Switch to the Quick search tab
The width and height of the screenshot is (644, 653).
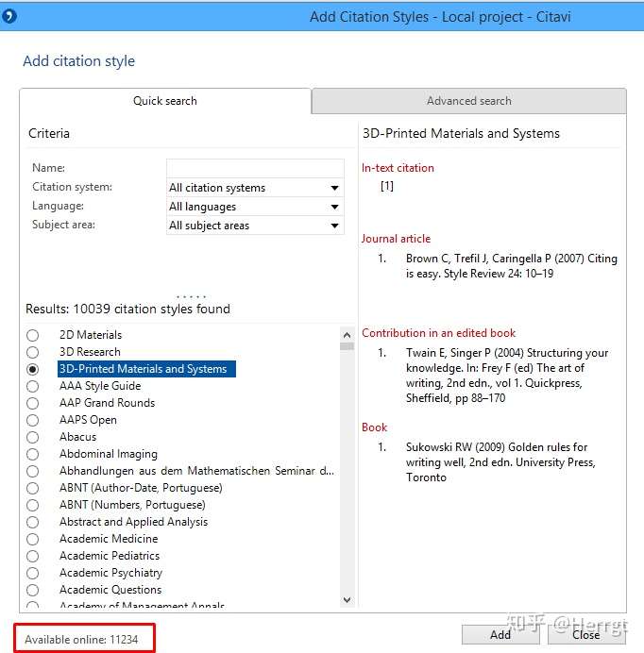click(x=165, y=101)
